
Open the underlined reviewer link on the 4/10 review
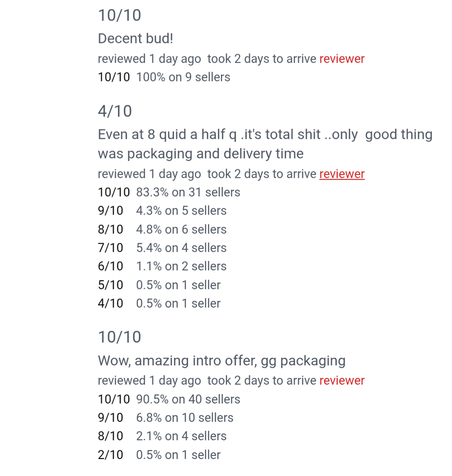pos(342,174)
